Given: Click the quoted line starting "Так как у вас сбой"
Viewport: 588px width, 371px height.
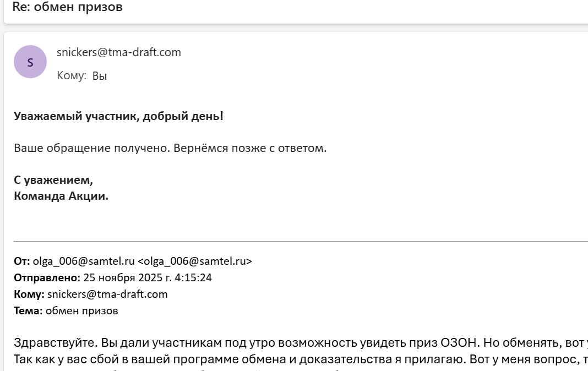Looking at the screenshot, I should coord(220,359).
